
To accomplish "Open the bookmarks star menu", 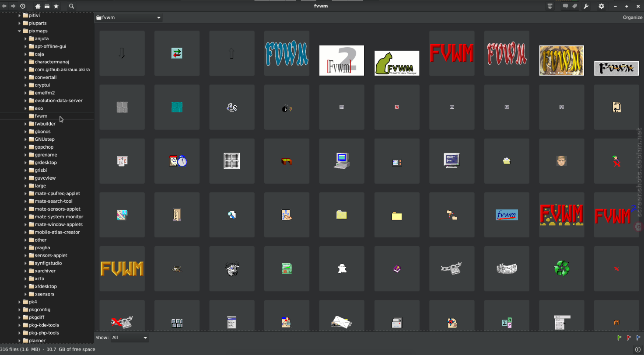I will coord(56,6).
